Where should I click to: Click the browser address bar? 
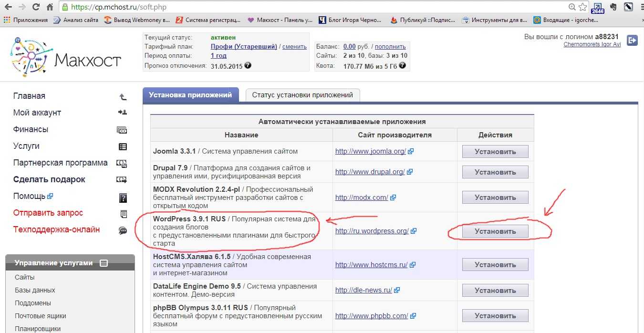click(x=315, y=7)
